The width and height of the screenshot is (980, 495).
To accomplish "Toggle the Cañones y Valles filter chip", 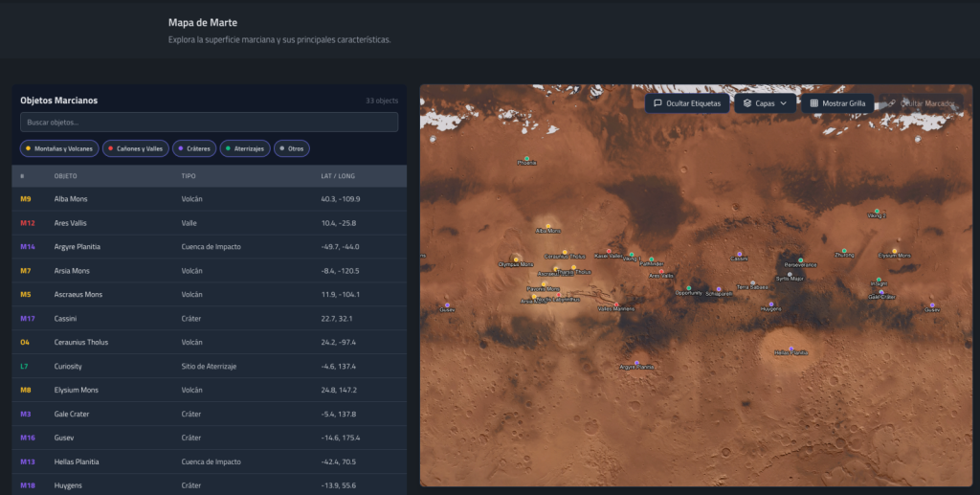I will 136,148.
